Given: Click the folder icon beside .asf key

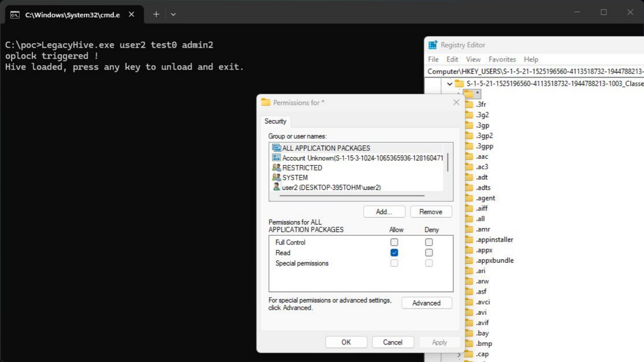Looking at the screenshot, I should [469, 292].
